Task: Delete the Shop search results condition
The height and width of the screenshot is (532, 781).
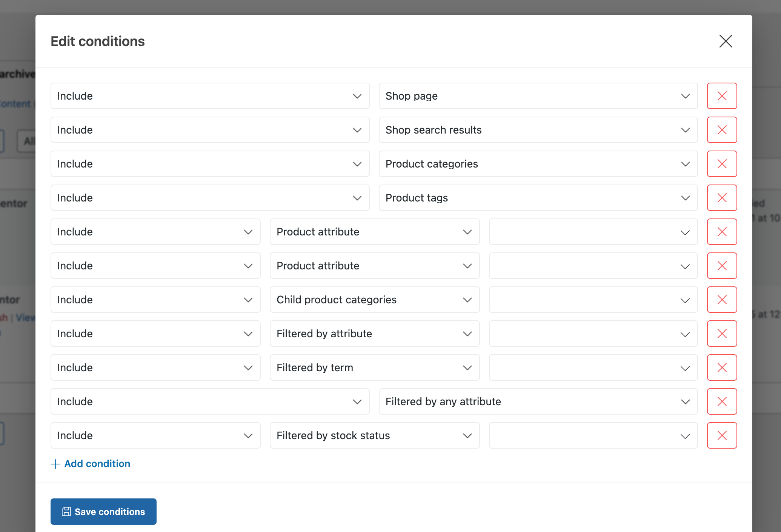Action: 721,130
